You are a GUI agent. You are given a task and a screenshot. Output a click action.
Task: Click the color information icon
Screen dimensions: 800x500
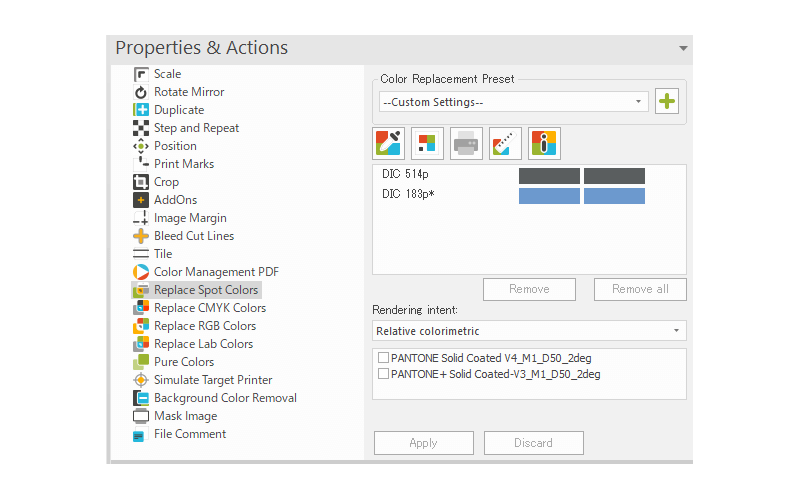[x=544, y=143]
